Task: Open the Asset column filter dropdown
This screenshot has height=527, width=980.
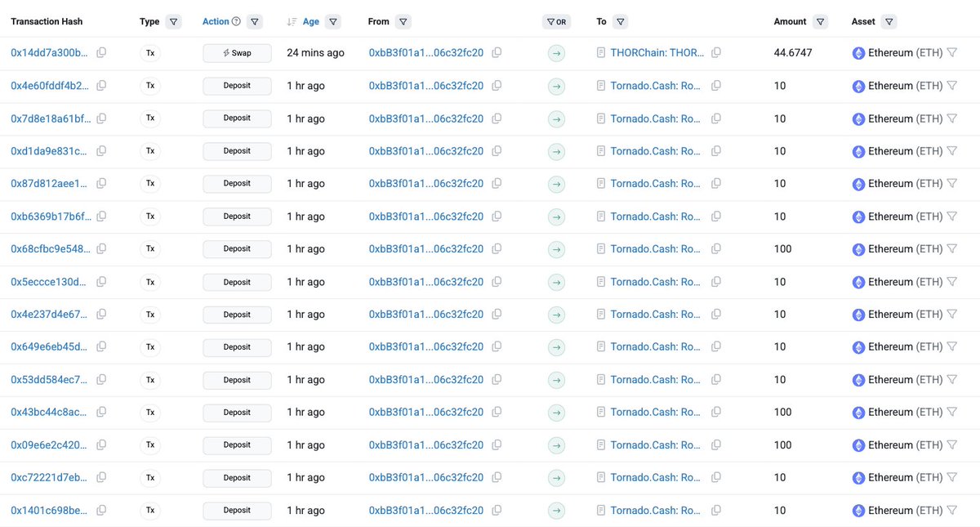Action: 889,22
